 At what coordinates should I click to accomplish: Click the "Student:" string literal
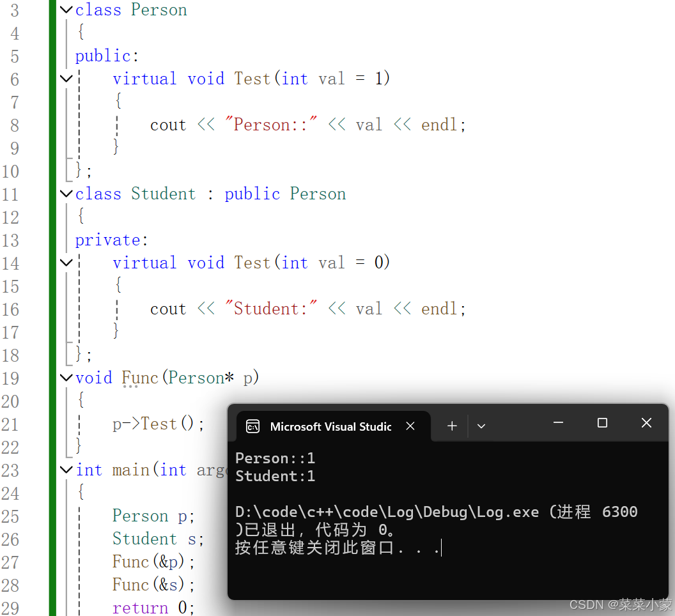[271, 309]
